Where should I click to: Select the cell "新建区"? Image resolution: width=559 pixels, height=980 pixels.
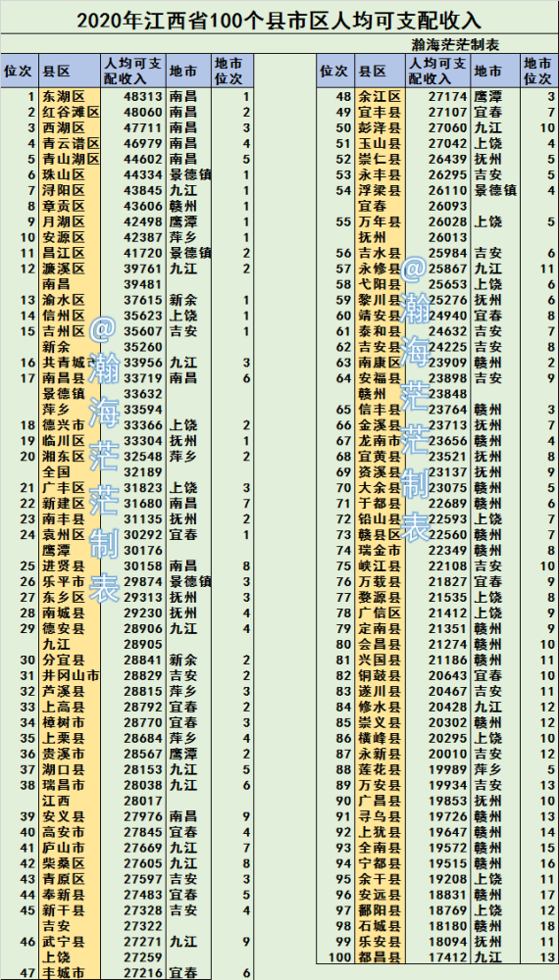[63, 503]
